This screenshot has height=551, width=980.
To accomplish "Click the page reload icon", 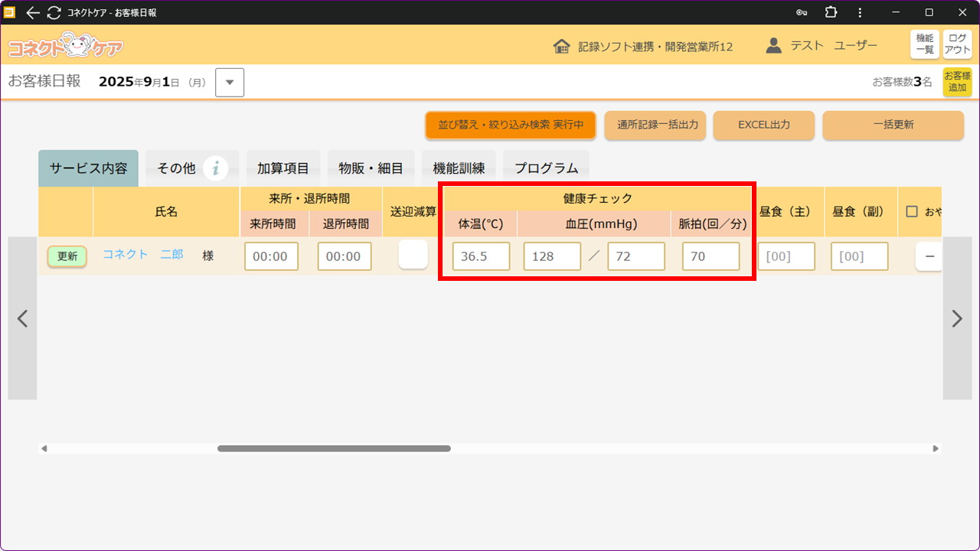I will 54,12.
